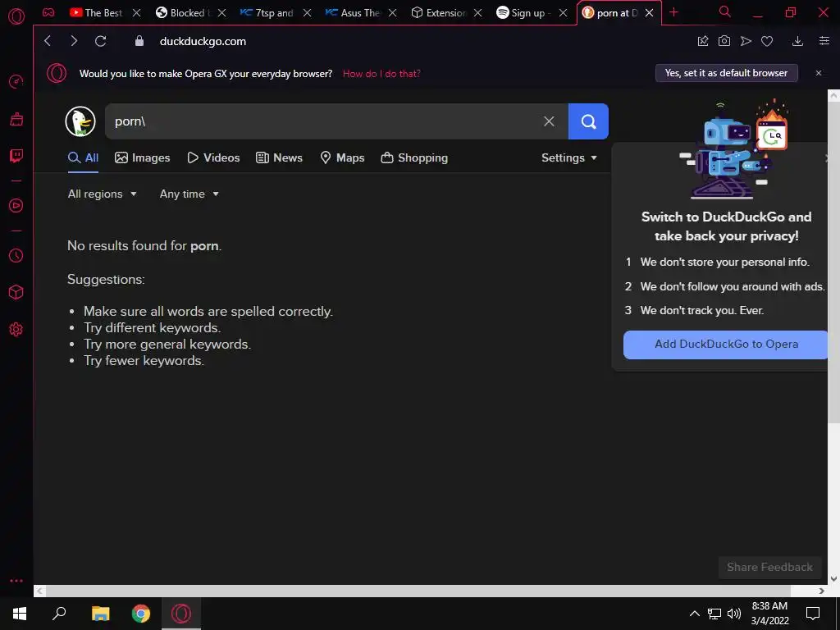Expand the Settings dropdown
The height and width of the screenshot is (630, 840).
pos(569,157)
